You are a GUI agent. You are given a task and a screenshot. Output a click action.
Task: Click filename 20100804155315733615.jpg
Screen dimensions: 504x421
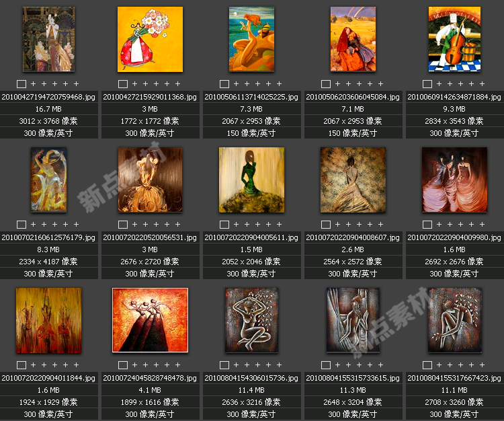click(x=353, y=378)
